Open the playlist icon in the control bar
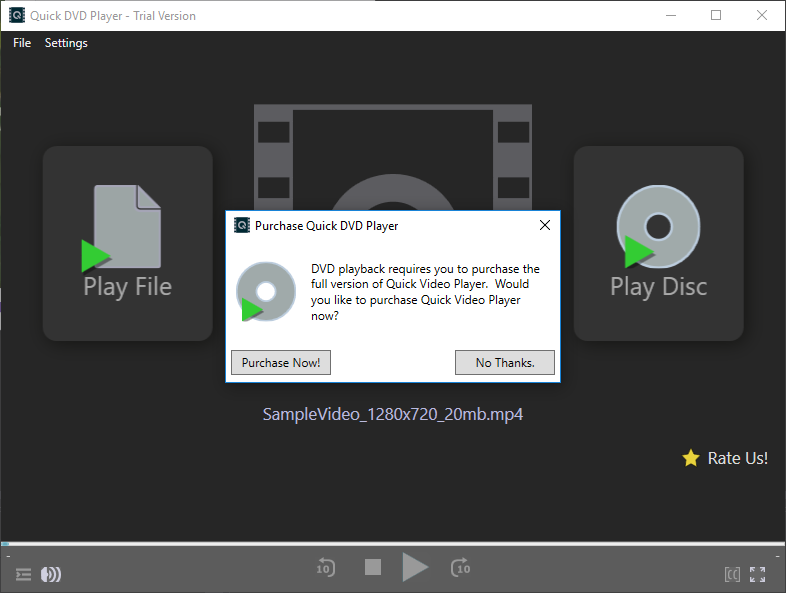Viewport: 786px width, 593px height. point(24,574)
